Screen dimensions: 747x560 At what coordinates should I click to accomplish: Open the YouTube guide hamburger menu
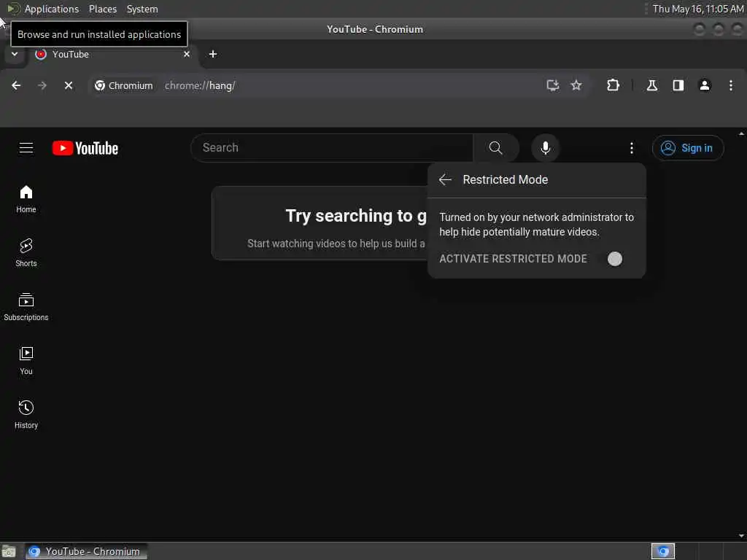[26, 148]
